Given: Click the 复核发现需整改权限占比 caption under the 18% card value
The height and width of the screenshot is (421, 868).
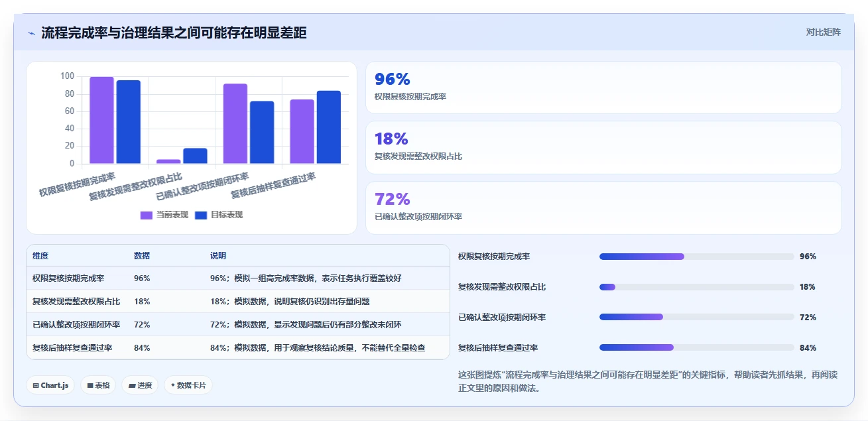Looking at the screenshot, I should pos(418,156).
